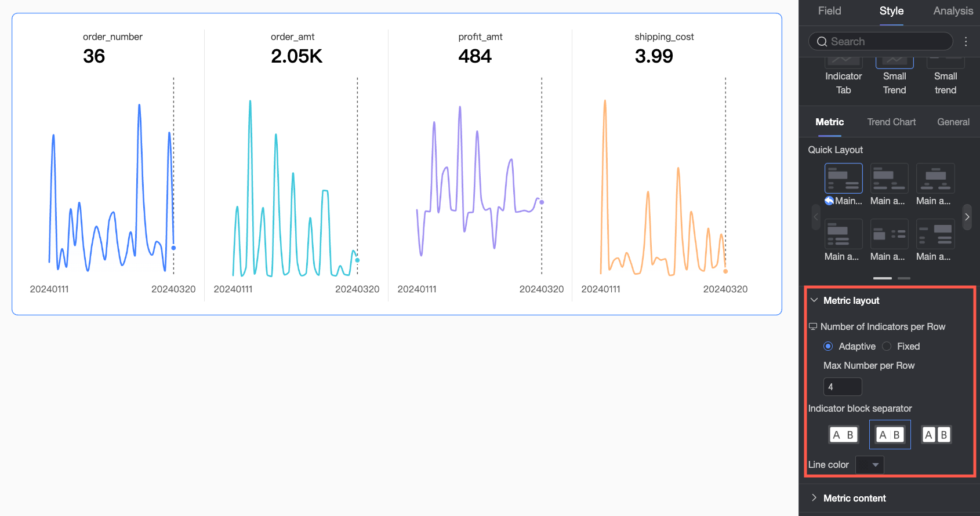Screen dimensions: 980x516
Task: Go to Trend Chart settings
Action: pos(891,122)
